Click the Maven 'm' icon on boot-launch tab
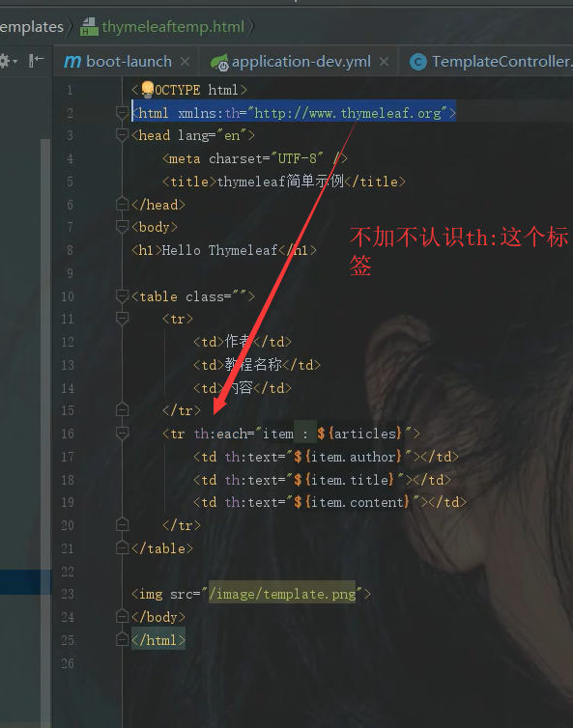The width and height of the screenshot is (573, 728). (72, 61)
